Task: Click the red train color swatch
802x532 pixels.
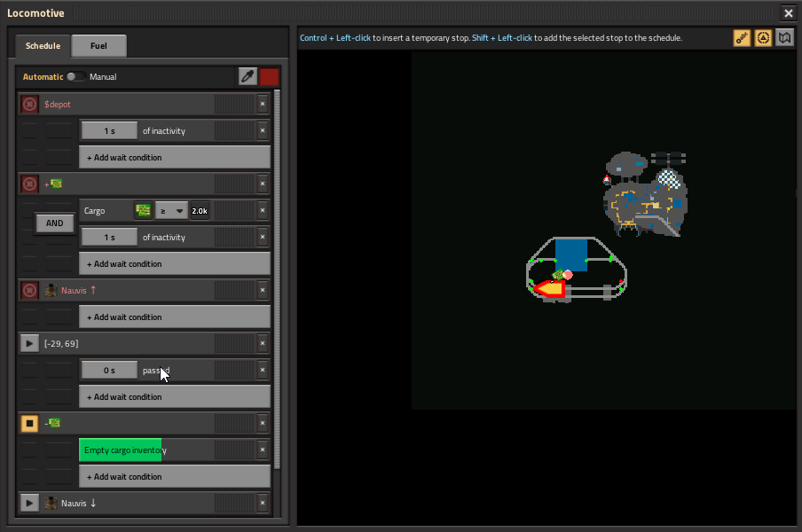Action: tap(269, 77)
